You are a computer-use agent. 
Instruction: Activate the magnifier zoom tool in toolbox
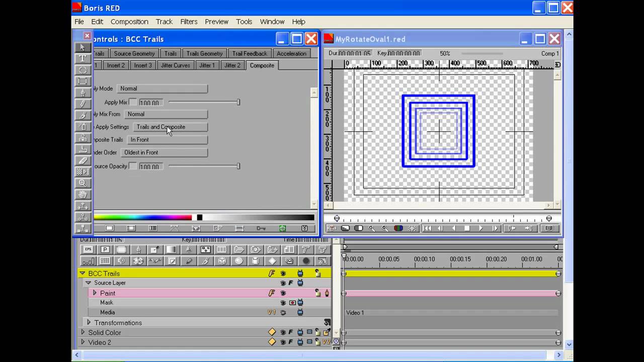point(83,183)
